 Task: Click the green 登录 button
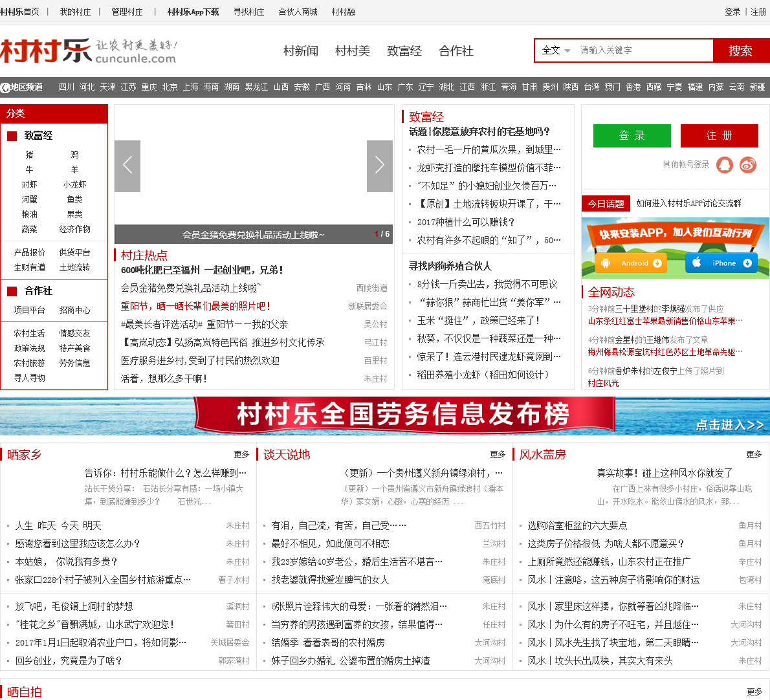[x=632, y=135]
